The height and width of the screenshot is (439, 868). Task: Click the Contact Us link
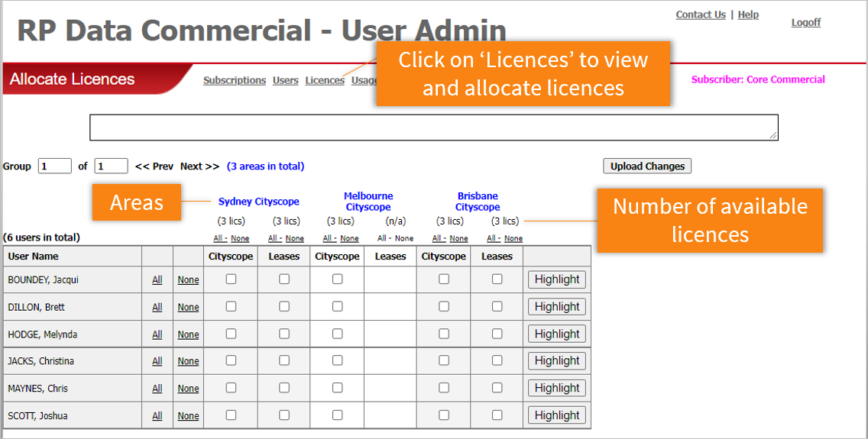coord(701,15)
